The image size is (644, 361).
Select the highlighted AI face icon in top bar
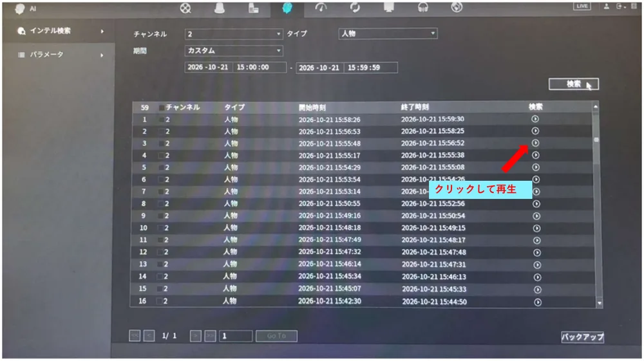tap(287, 8)
